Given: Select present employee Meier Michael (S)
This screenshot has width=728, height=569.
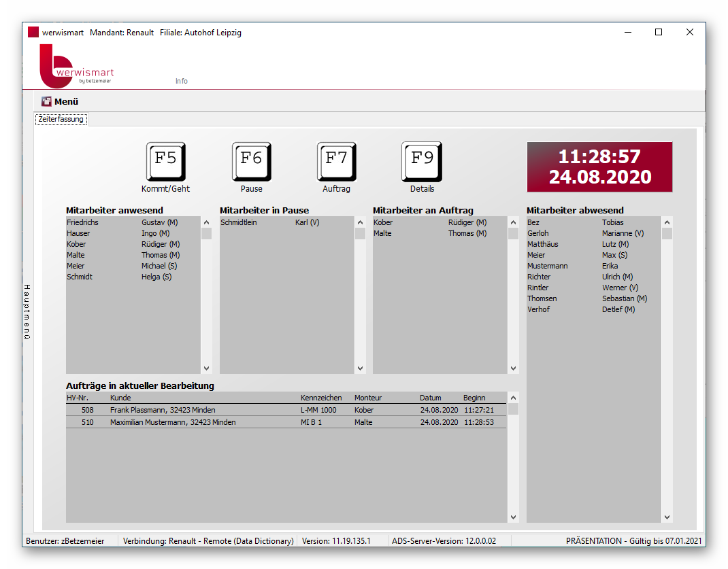Looking at the screenshot, I should click(133, 266).
